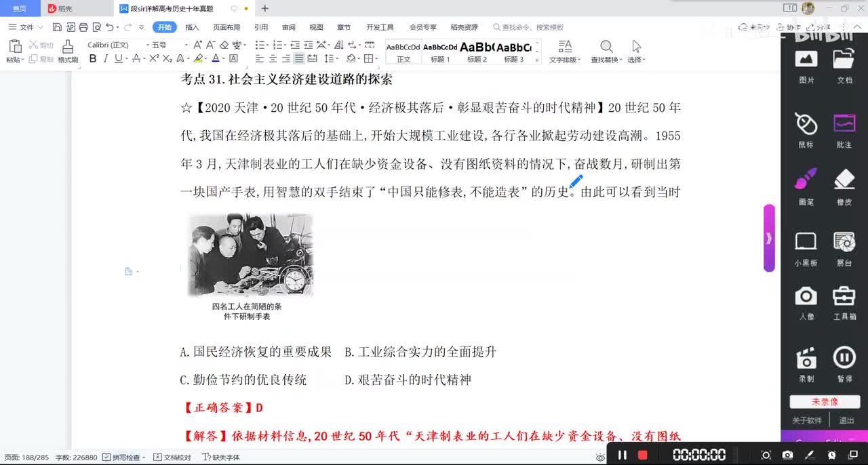
Task: Click the Font Color red A button
Action: 215,59
